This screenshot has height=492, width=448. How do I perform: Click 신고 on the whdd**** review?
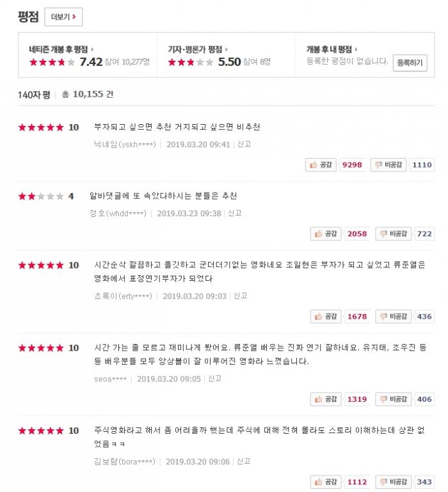tap(234, 214)
